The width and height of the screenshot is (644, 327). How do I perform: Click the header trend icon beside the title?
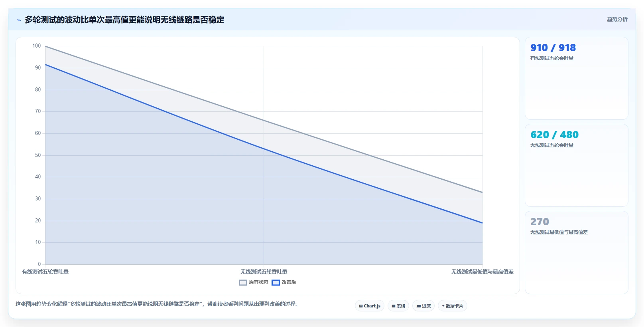point(19,20)
